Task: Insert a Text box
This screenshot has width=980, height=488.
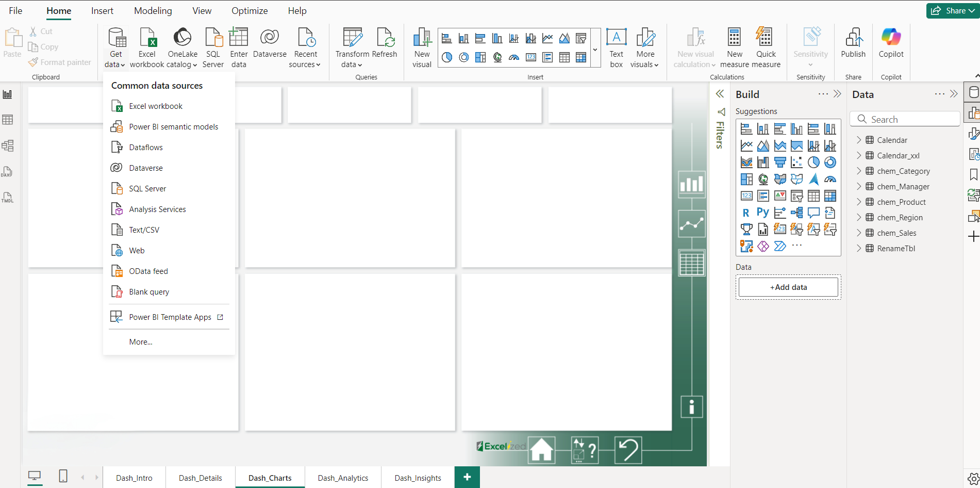Action: coord(616,48)
